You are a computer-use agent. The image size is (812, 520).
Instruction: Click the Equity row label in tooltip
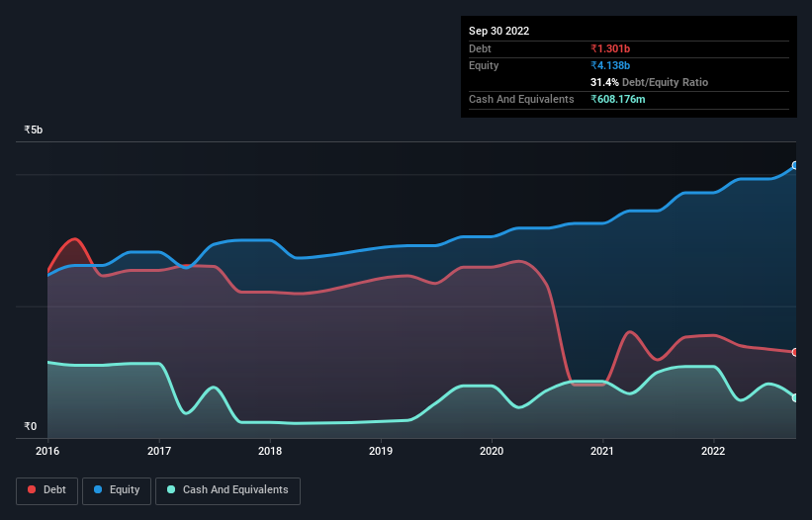(484, 65)
